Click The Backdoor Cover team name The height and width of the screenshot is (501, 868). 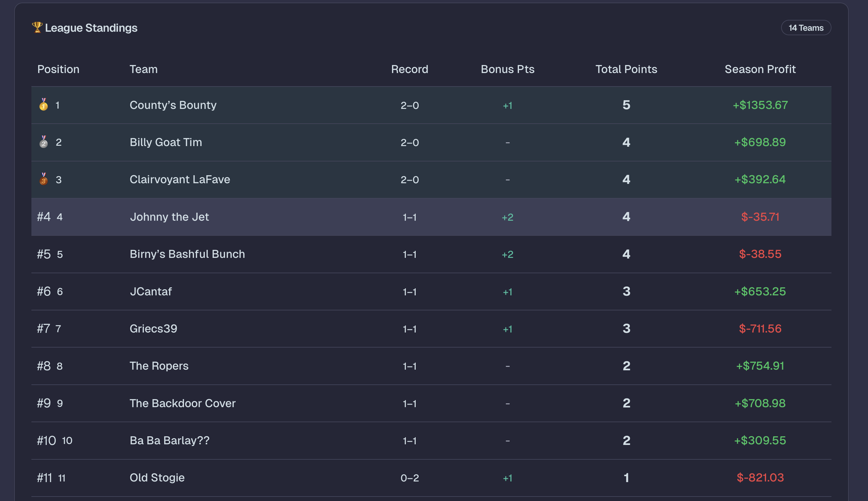pyautogui.click(x=182, y=403)
